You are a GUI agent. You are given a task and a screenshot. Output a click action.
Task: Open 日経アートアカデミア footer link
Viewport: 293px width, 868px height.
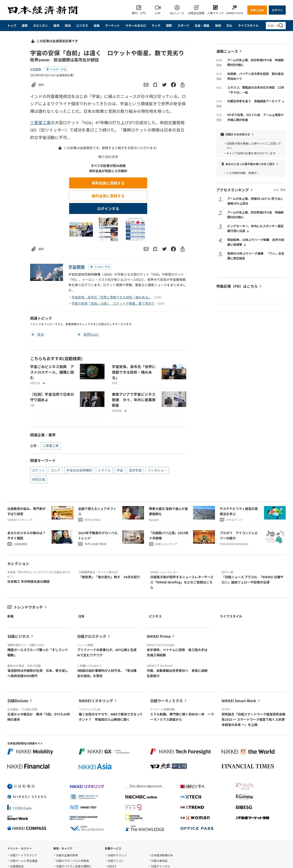pos(24,855)
